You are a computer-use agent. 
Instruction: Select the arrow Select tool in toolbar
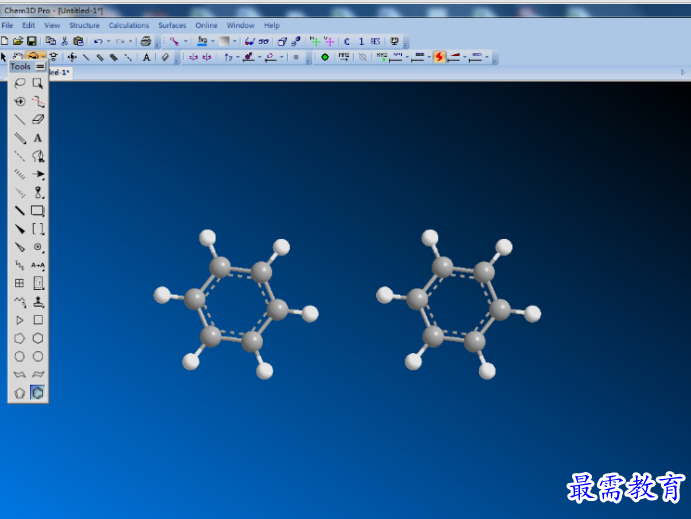4,57
